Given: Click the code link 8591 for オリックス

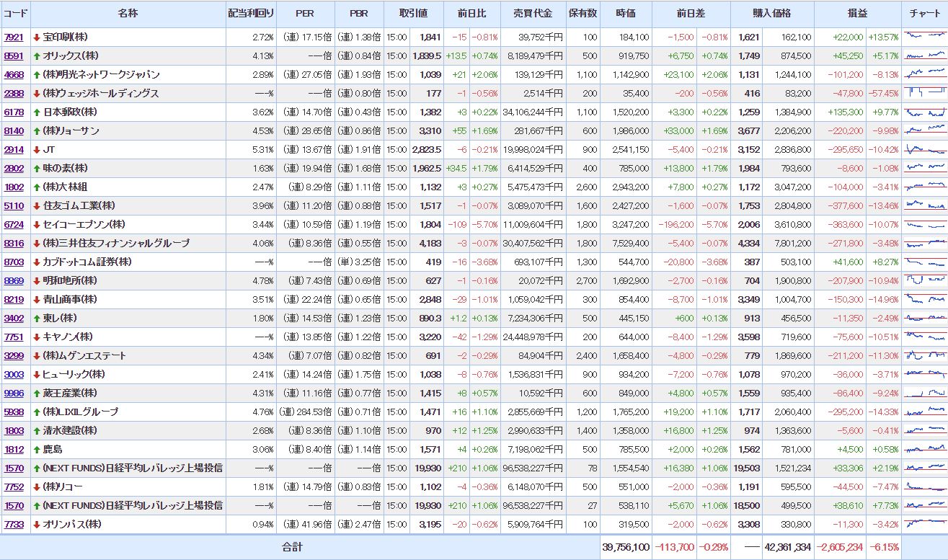Looking at the screenshot, I should [14, 55].
